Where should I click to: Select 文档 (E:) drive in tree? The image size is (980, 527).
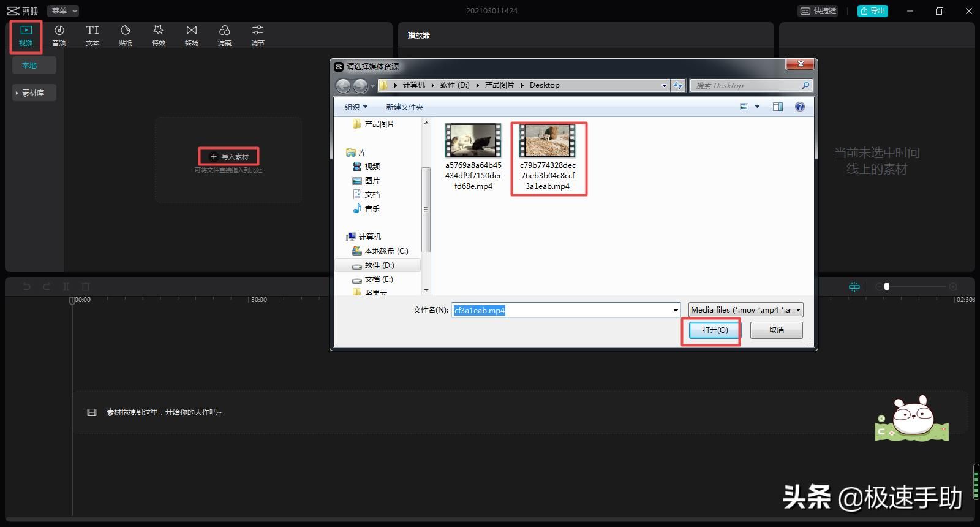point(373,279)
